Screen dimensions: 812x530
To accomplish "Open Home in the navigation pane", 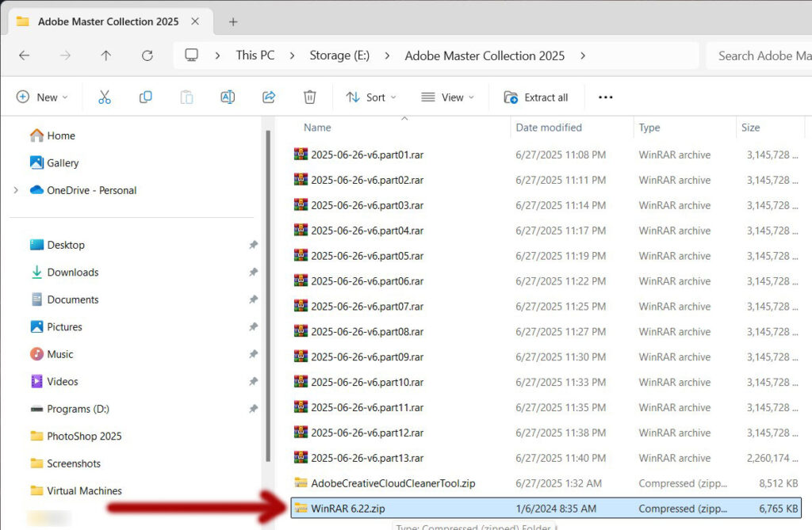I will tap(53, 135).
